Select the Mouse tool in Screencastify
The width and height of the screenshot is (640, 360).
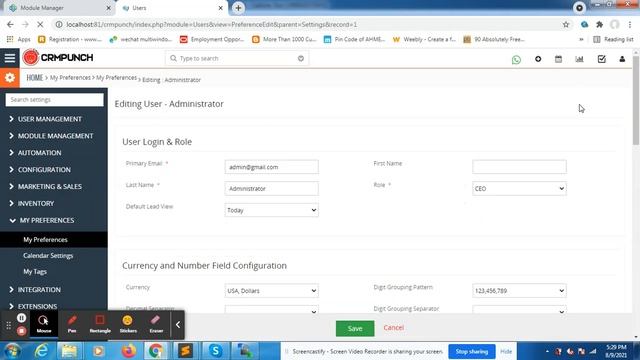[44, 324]
